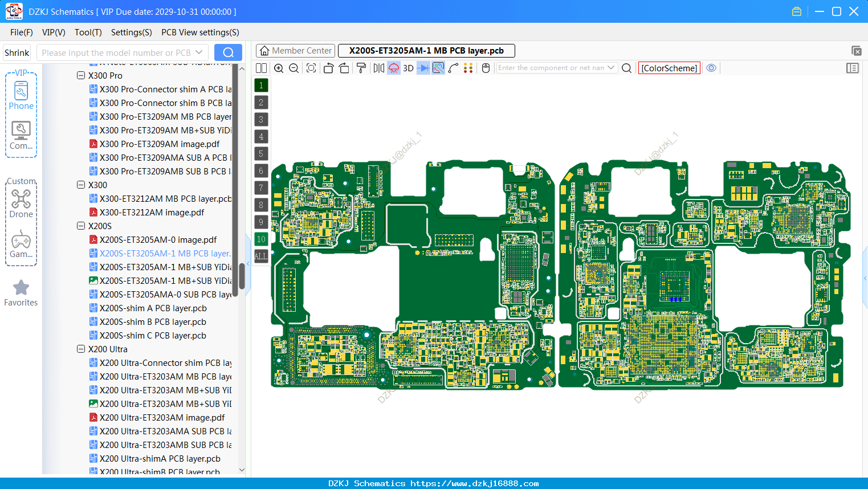Screen dimensions: 868x489
Task: Collapse the X200 Ultra tree group
Action: [x=81, y=349]
